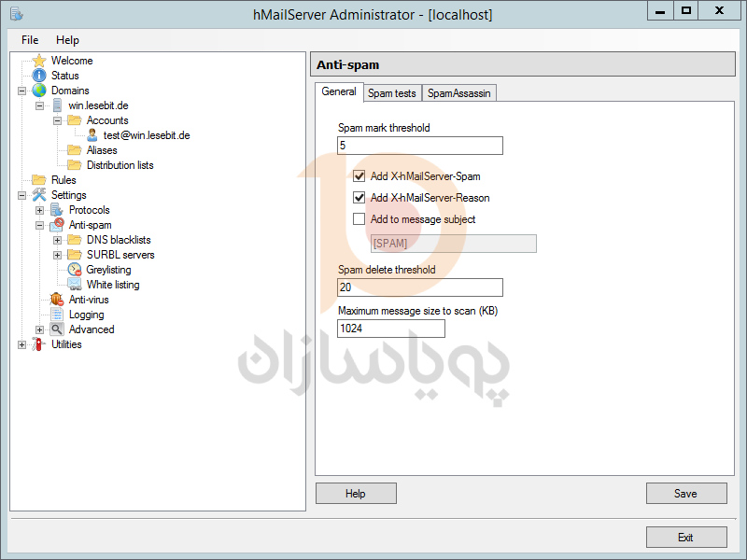Expand the DNS blacklists tree node
Image resolution: width=747 pixels, height=560 pixels.
click(58, 240)
